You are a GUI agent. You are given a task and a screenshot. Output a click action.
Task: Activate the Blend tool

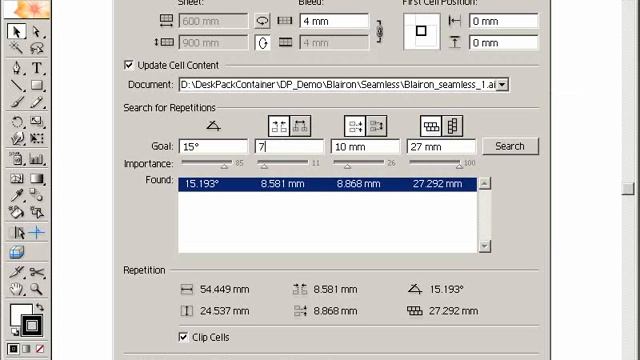pos(36,196)
